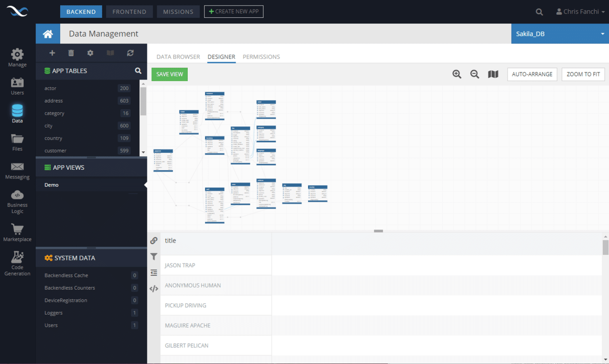
Task: Refresh tables with the refresh icon
Action: tap(130, 53)
